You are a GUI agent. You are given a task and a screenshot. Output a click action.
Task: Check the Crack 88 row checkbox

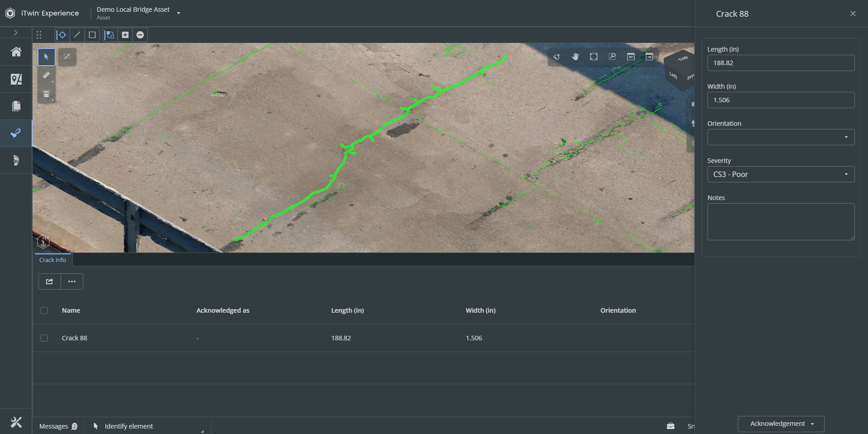pyautogui.click(x=44, y=338)
